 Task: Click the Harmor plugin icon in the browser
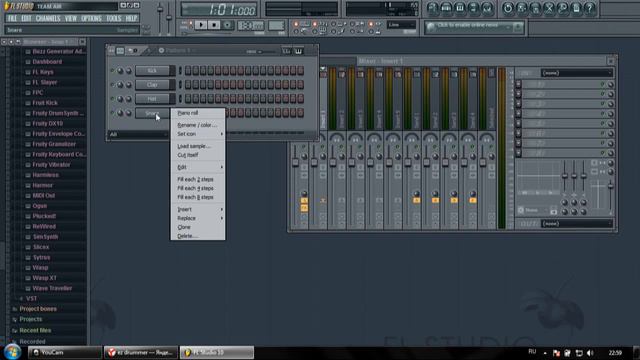coord(28,185)
